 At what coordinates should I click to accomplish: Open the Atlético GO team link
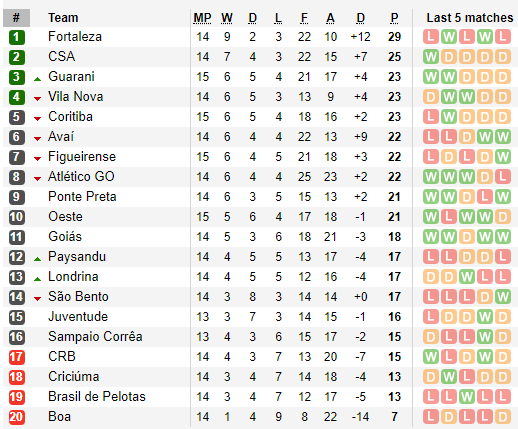click(81, 177)
